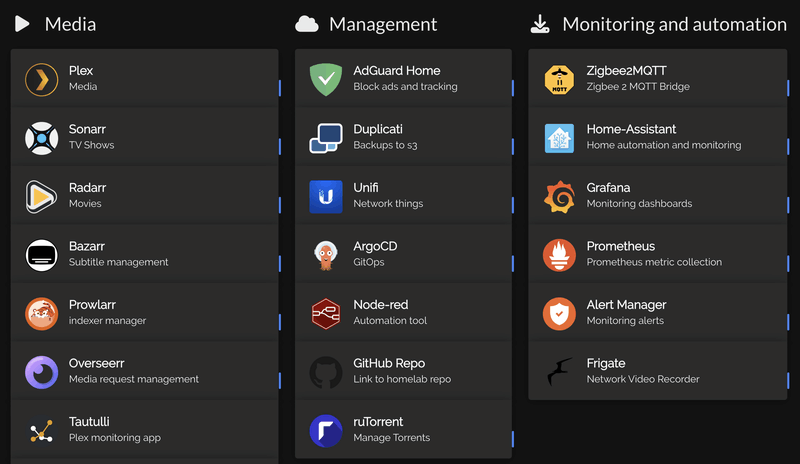Click the 'Subtitle management' text

click(x=118, y=262)
